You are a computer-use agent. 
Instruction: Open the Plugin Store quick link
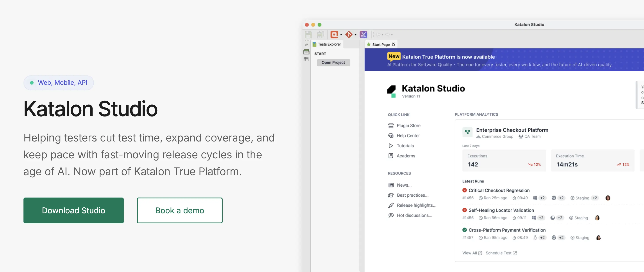408,125
